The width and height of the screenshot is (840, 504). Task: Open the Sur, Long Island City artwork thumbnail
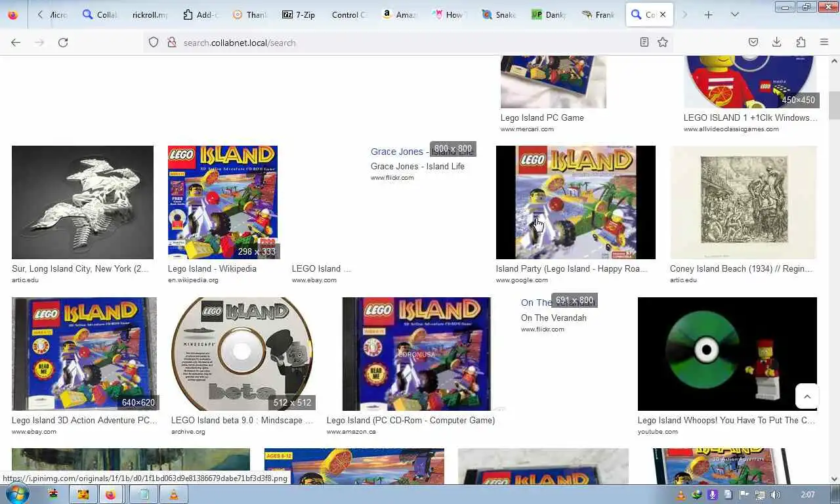[83, 202]
